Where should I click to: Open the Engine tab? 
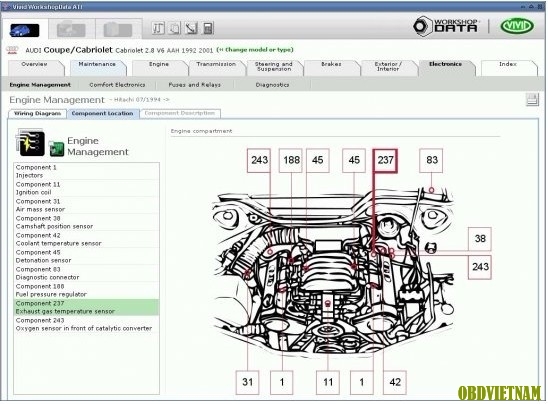(x=159, y=67)
